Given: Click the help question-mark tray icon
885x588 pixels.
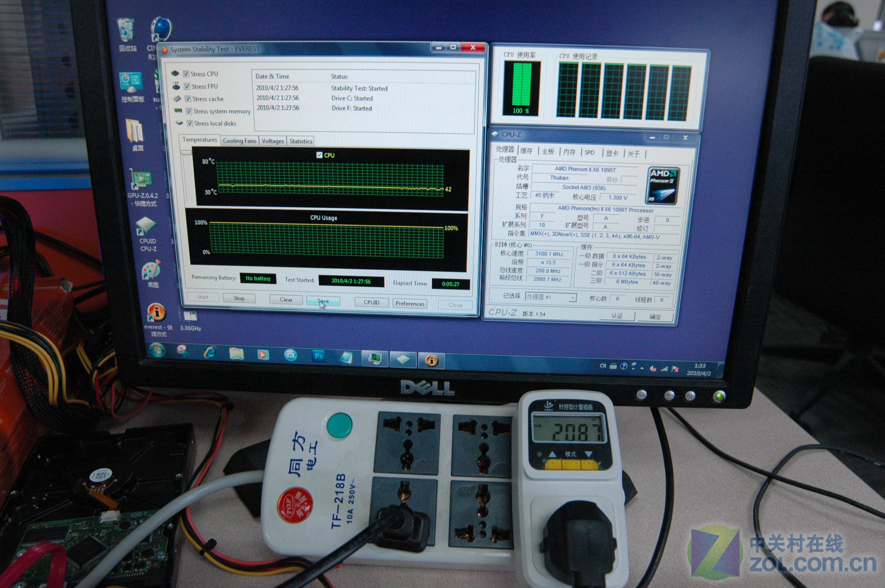Looking at the screenshot, I should (623, 366).
